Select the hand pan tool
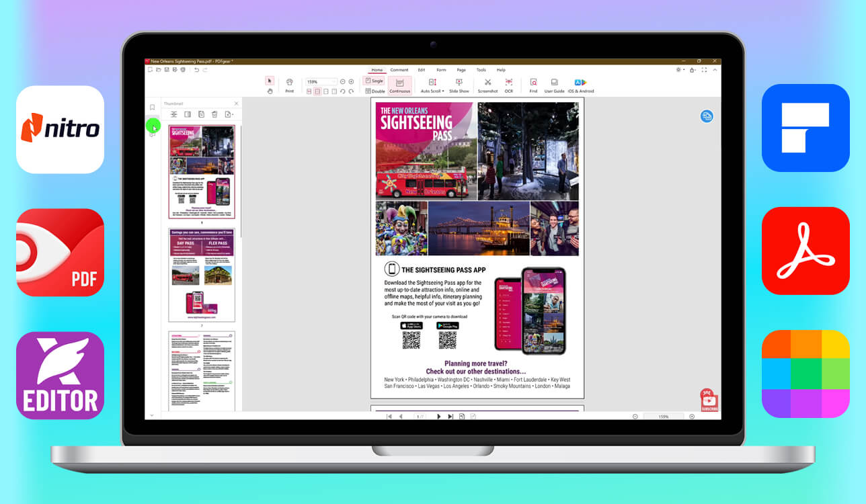The height and width of the screenshot is (504, 866). [270, 91]
